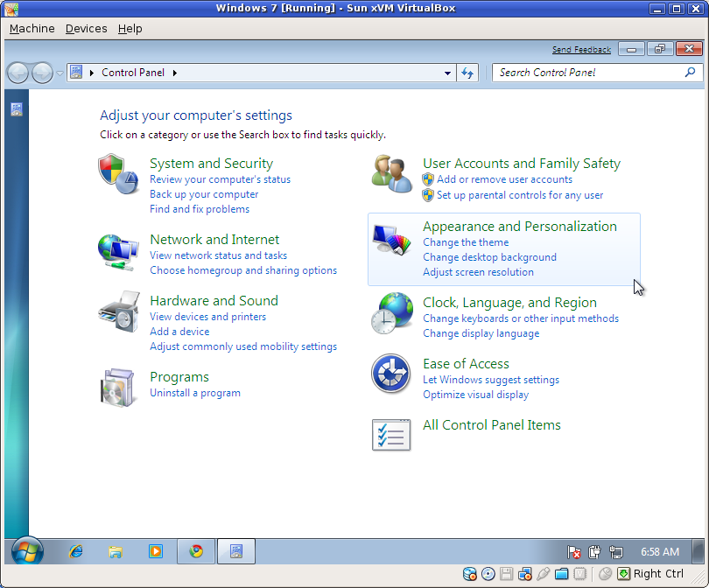
Task: Click the Clock, Language, and Region icon
Action: click(x=391, y=312)
